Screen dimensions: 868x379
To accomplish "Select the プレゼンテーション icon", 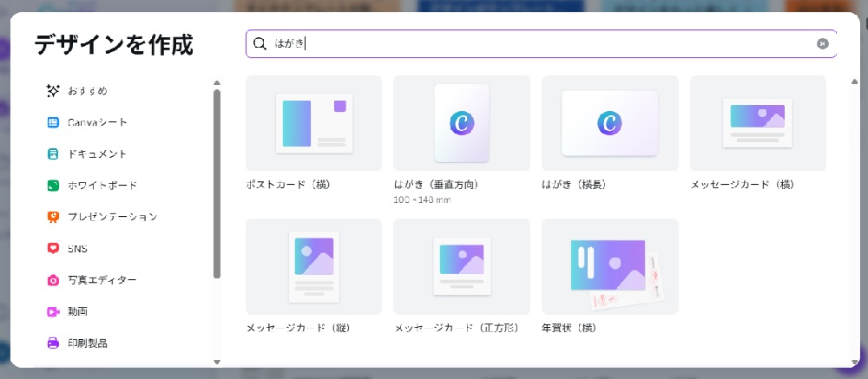I will [x=53, y=217].
